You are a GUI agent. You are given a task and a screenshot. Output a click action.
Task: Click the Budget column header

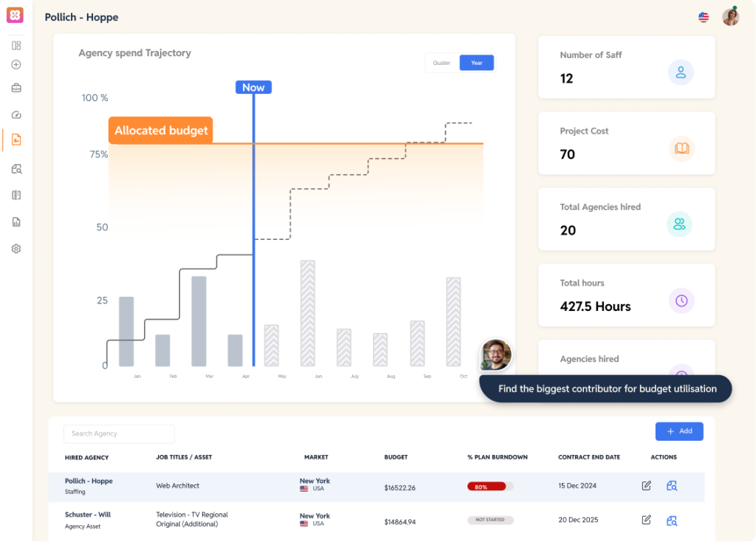396,457
